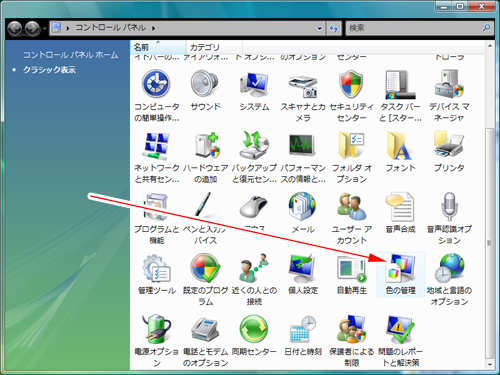The image size is (500, 375).
Task: Open 既定のプログラム icon
Action: click(x=205, y=268)
